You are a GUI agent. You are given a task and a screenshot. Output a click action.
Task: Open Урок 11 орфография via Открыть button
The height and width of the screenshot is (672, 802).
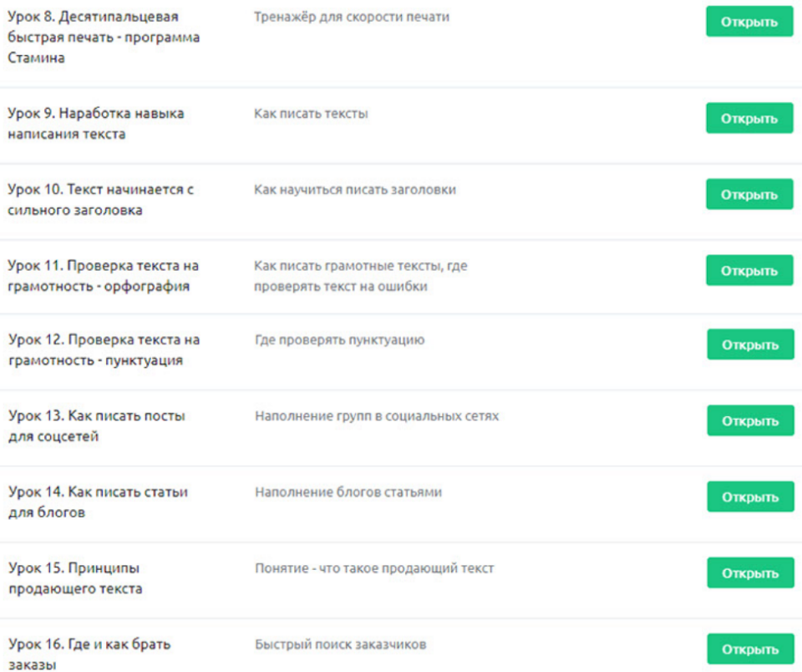749,271
